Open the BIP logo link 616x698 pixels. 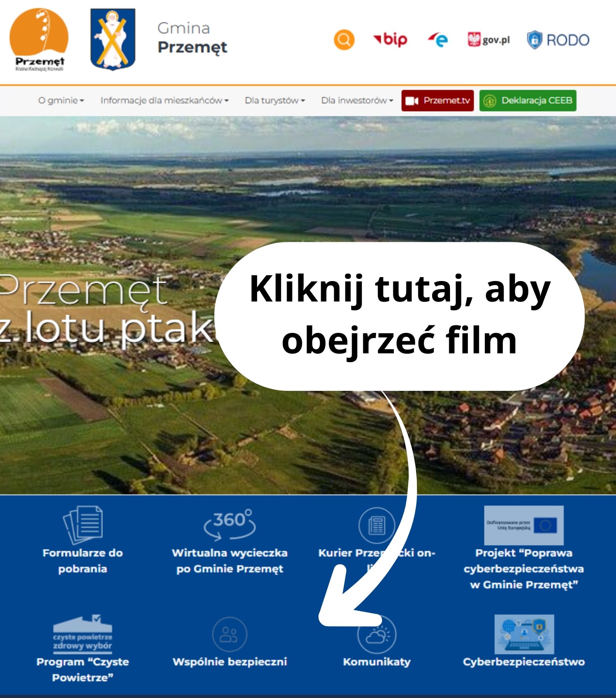(390, 40)
